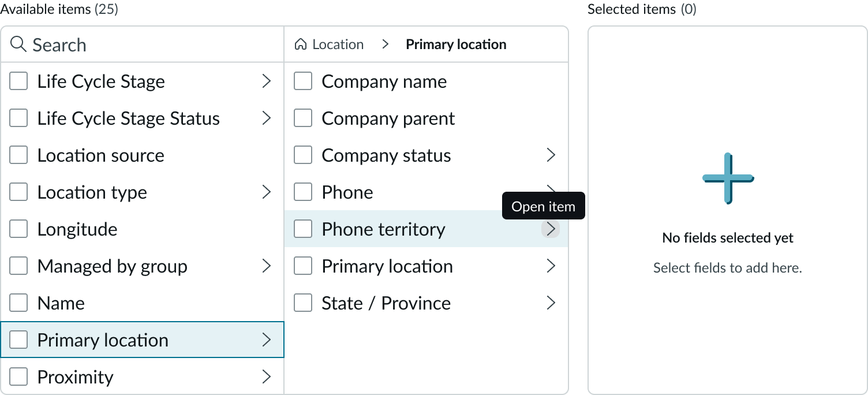Screen dimensions: 868x395
Task: Expand Life Cycle Stage chevron
Action: (266, 81)
